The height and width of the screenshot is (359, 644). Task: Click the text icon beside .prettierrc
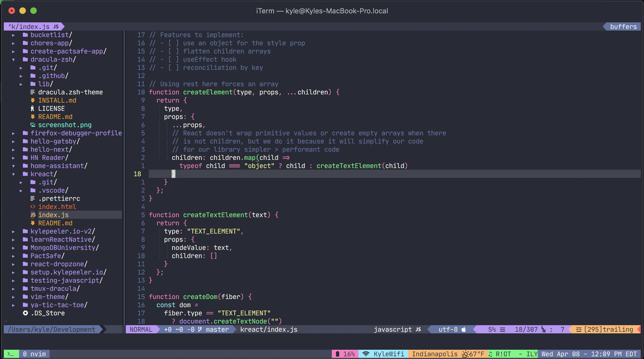(32, 199)
